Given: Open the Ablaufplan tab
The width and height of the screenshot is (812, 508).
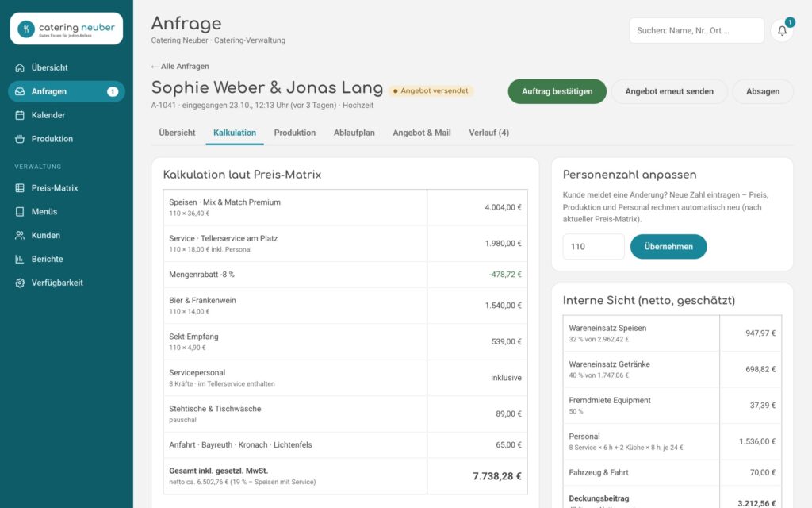Looking at the screenshot, I should 354,133.
